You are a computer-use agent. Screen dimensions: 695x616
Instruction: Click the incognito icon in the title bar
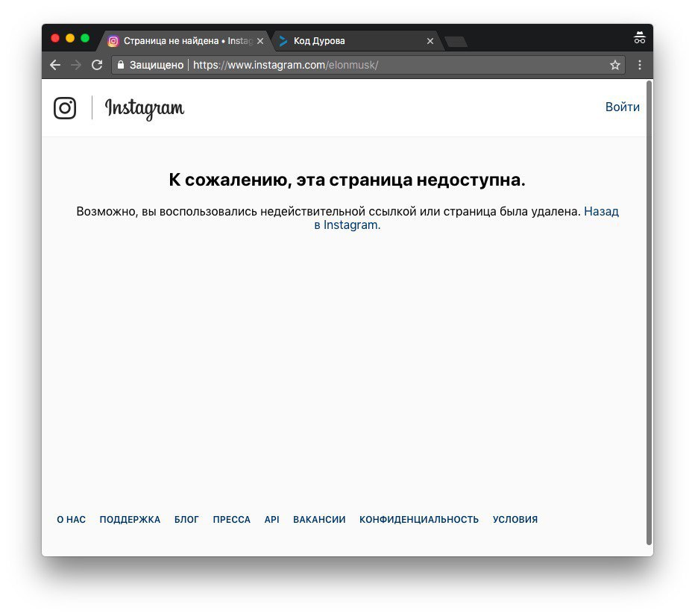click(x=639, y=38)
